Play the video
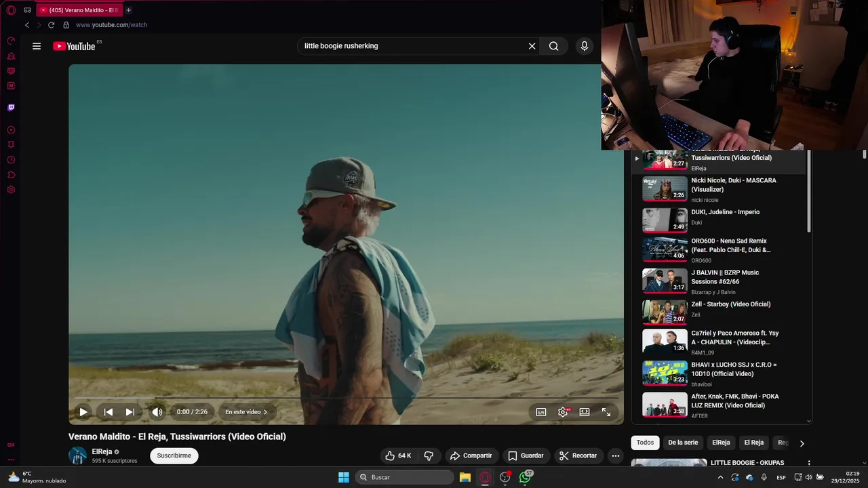 click(83, 412)
